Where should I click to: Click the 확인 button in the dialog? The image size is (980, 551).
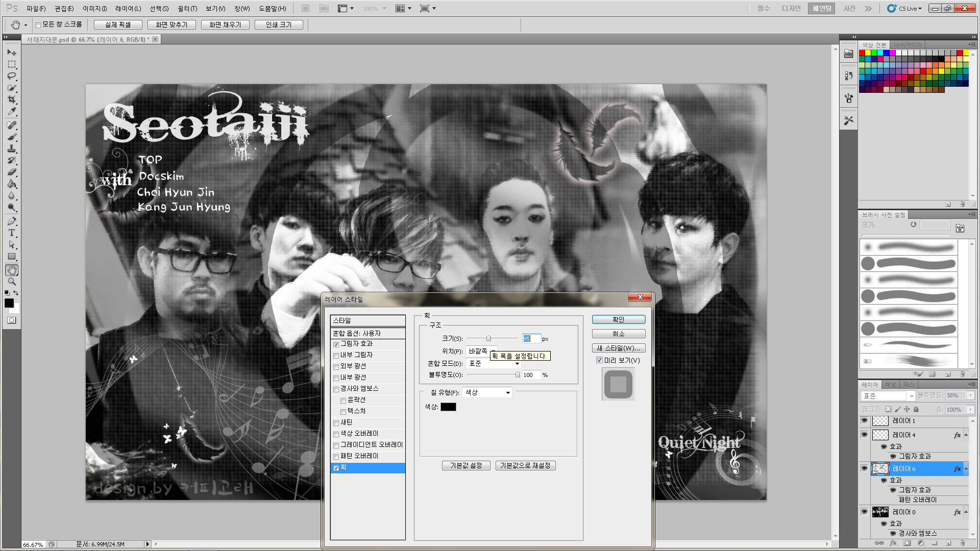click(x=618, y=319)
